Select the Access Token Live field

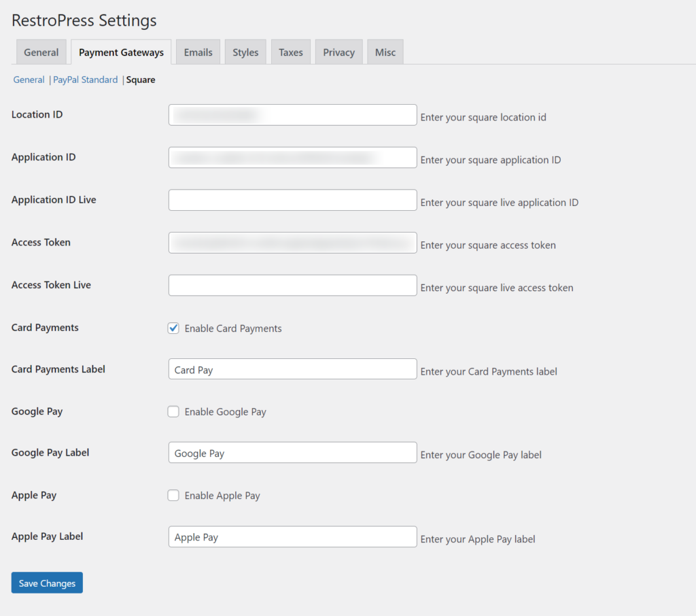pos(292,286)
